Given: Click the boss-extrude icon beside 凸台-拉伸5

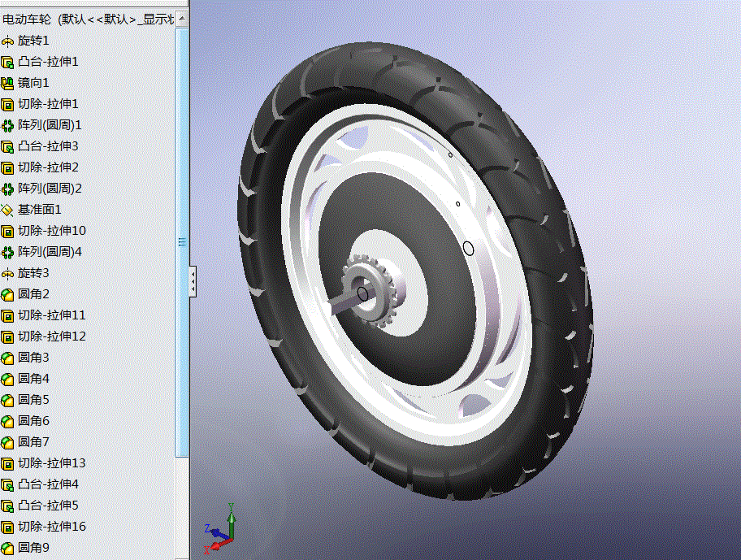Looking at the screenshot, I should 7,506.
